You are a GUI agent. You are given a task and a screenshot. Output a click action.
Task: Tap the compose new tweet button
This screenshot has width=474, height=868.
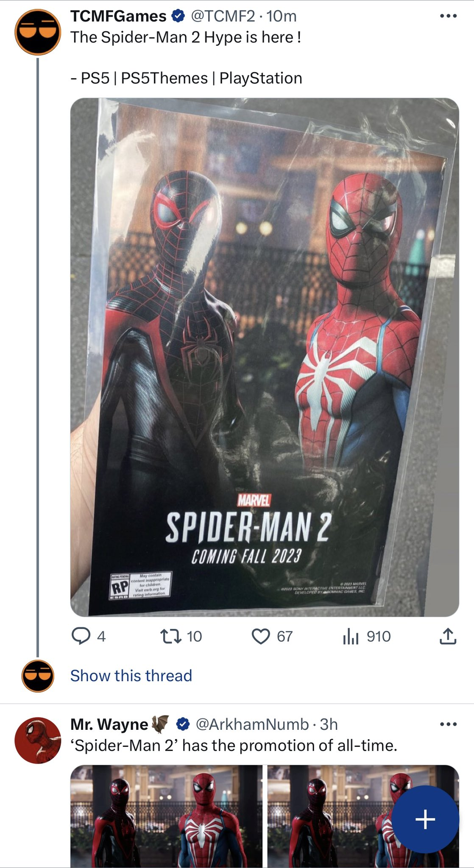coord(425,819)
